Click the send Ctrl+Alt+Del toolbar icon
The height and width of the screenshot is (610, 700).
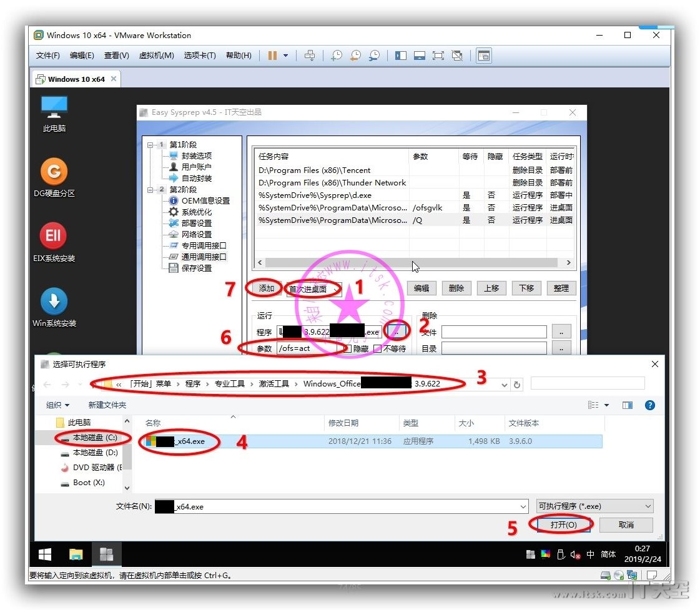coord(309,56)
